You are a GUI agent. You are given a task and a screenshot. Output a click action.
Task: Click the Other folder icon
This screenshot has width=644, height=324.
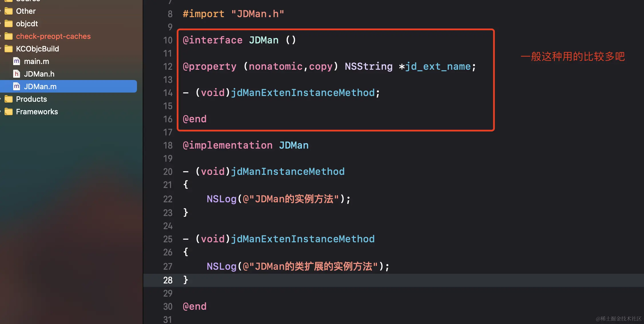point(8,11)
